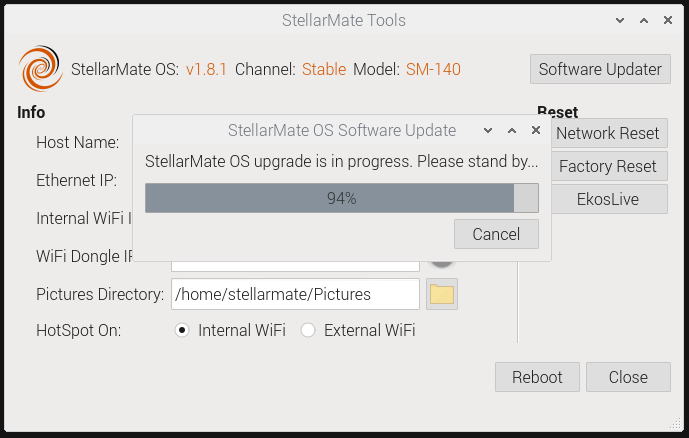Viewport: 689px width, 438px height.
Task: Cancel the OS upgrade
Action: pyautogui.click(x=496, y=234)
